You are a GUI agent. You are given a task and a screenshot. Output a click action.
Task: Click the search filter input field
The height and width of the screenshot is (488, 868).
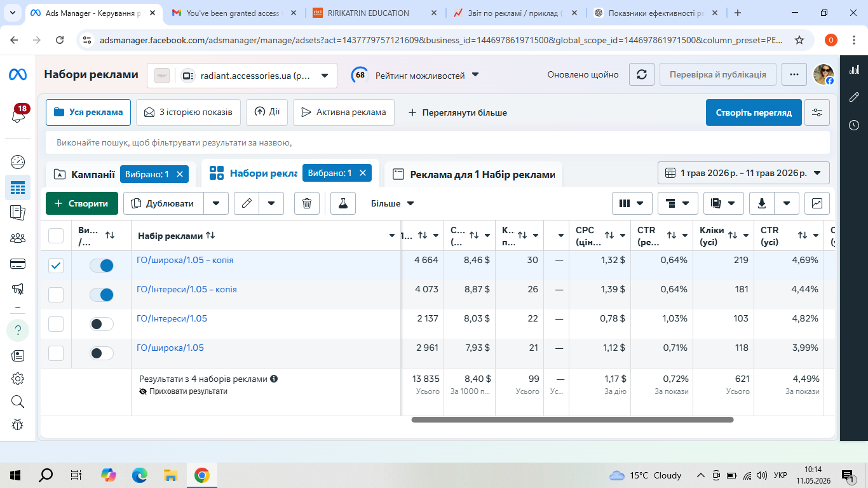(438, 142)
